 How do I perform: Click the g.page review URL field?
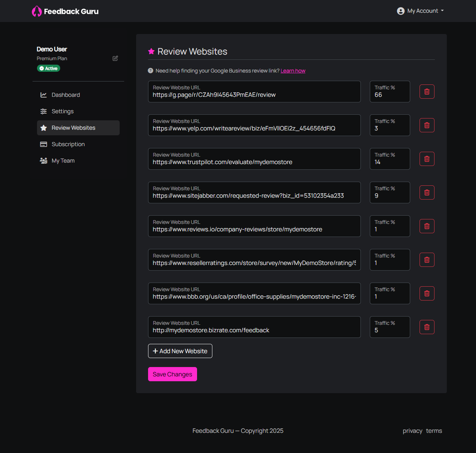(x=254, y=92)
